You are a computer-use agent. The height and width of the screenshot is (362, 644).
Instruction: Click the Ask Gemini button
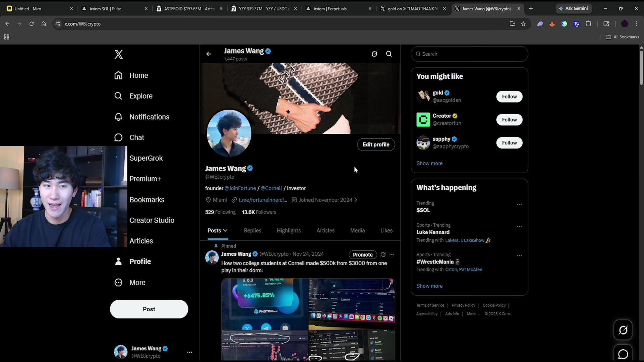pos(573,8)
